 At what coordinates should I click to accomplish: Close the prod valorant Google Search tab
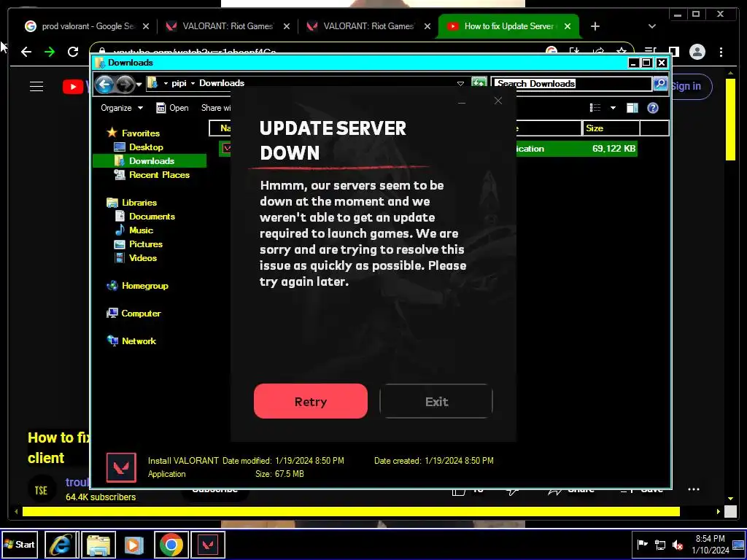pos(146,26)
